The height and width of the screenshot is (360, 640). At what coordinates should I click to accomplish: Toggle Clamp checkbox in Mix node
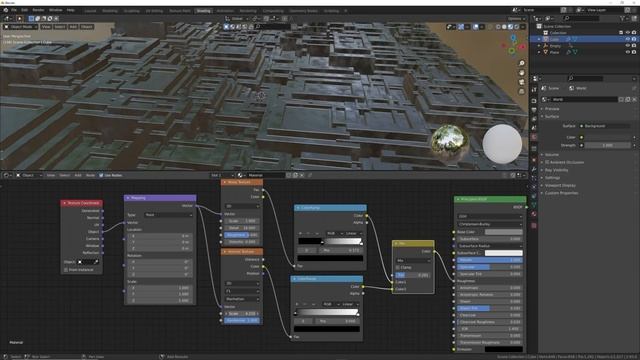pos(398,268)
